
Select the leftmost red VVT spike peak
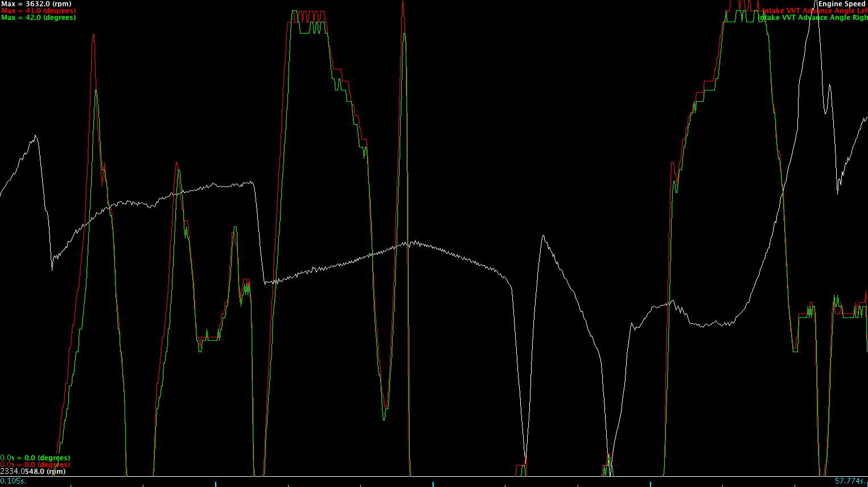pos(93,35)
